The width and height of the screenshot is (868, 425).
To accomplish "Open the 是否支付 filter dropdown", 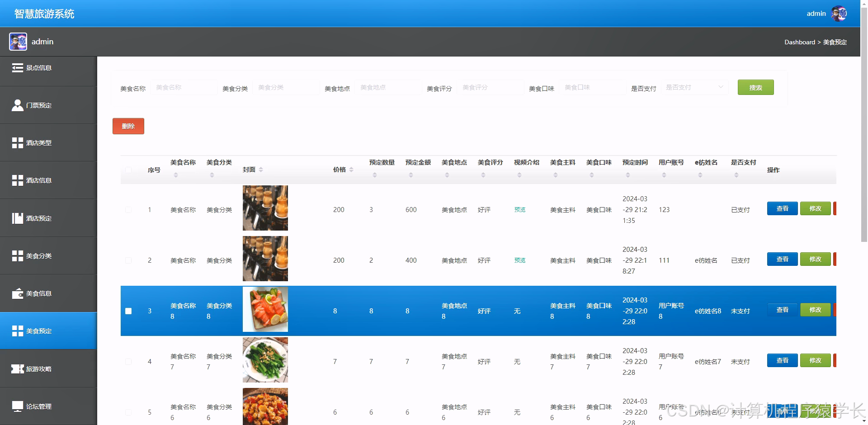I will [694, 87].
